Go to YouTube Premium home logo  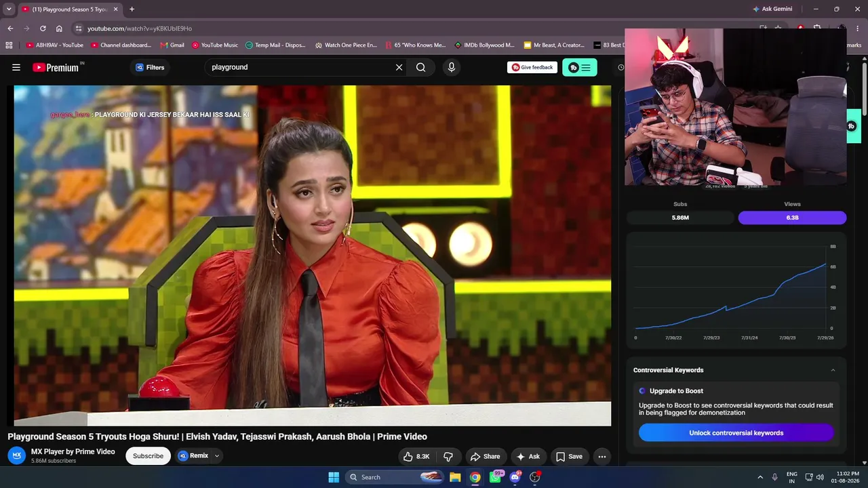(58, 67)
